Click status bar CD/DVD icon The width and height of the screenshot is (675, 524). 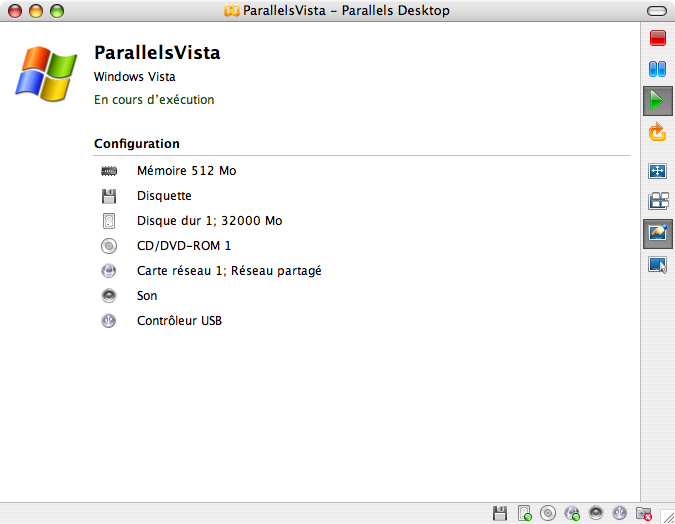(548, 513)
